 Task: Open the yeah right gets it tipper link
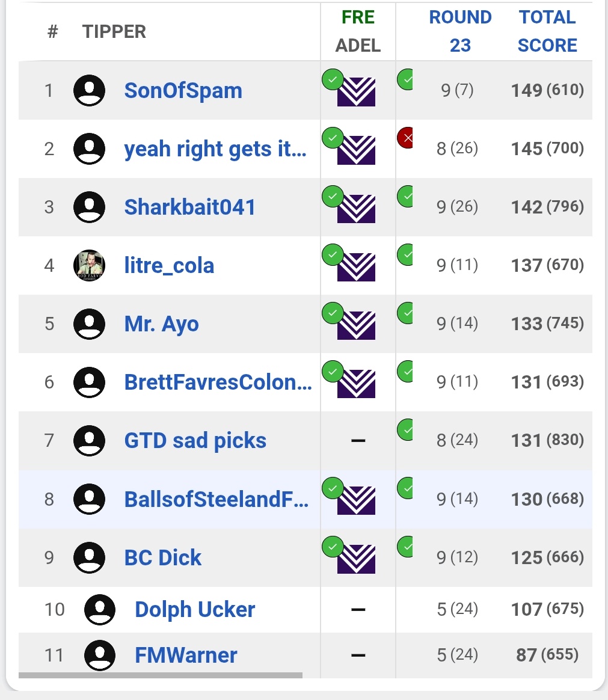tap(215, 149)
